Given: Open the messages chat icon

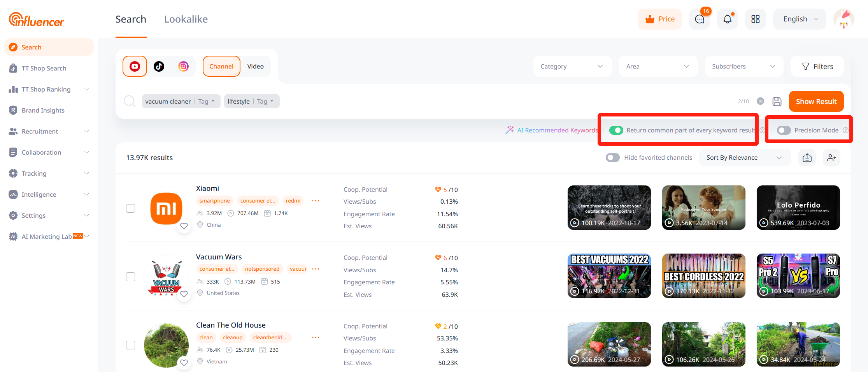Looking at the screenshot, I should pyautogui.click(x=699, y=19).
